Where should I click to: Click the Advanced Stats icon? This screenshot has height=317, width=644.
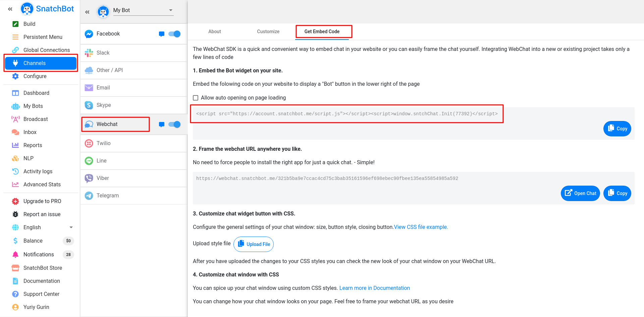pyautogui.click(x=15, y=184)
